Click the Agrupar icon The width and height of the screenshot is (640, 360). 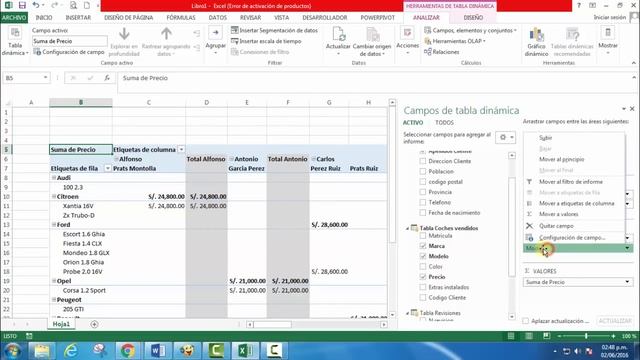pos(216,33)
